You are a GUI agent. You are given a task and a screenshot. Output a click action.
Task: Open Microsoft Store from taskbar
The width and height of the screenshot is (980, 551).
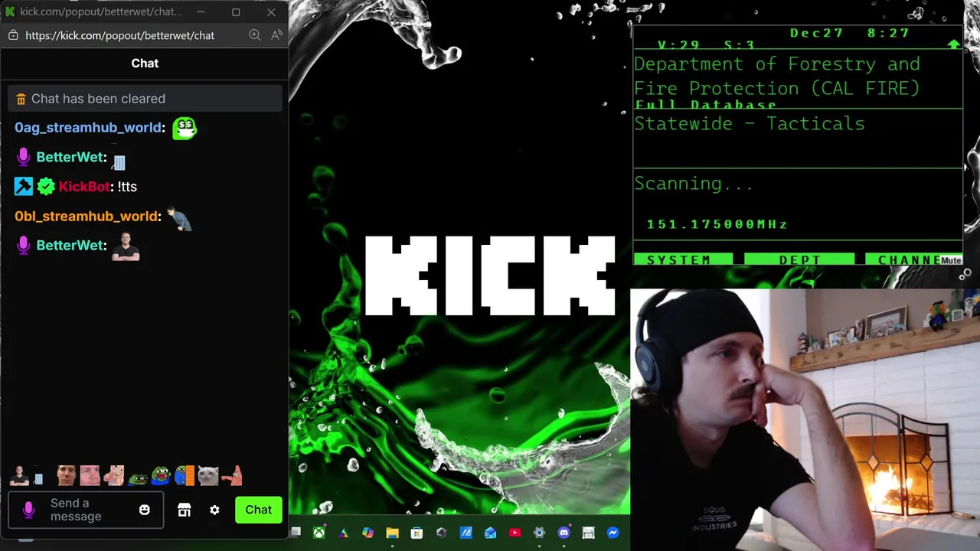(416, 533)
